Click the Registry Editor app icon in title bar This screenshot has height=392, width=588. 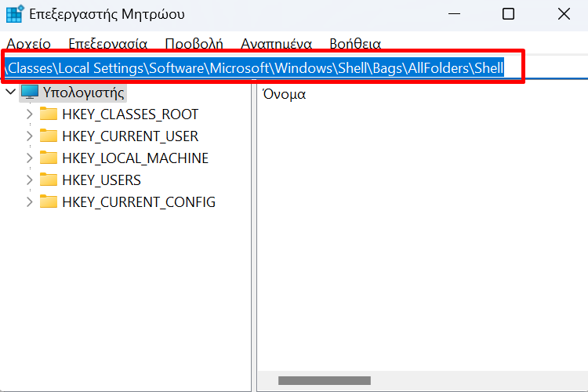(15, 14)
